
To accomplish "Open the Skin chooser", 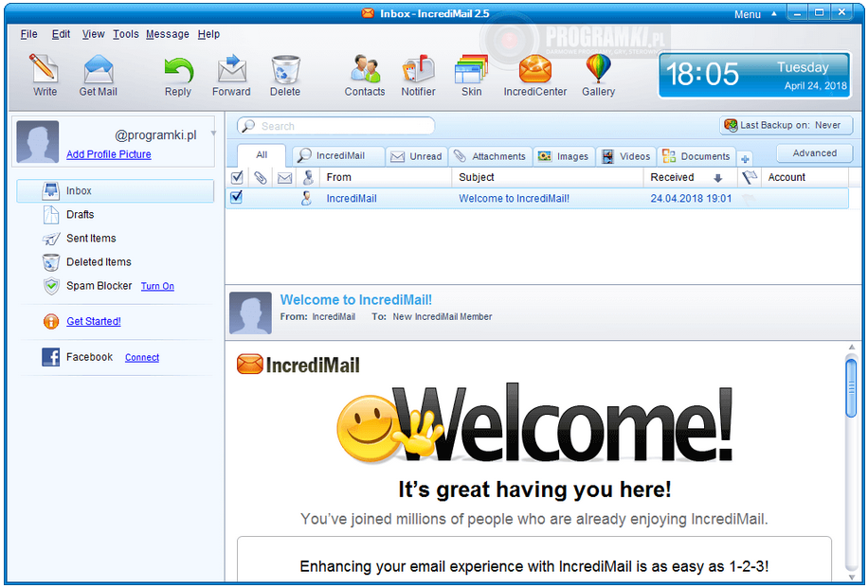I will [x=471, y=77].
